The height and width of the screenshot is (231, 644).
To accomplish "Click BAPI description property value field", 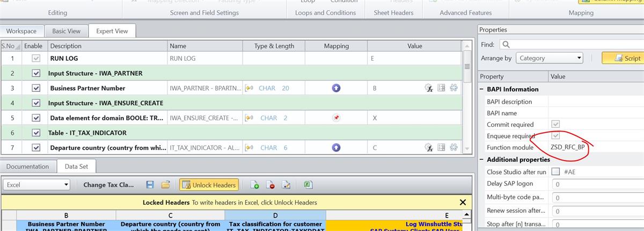I will pos(596,102).
